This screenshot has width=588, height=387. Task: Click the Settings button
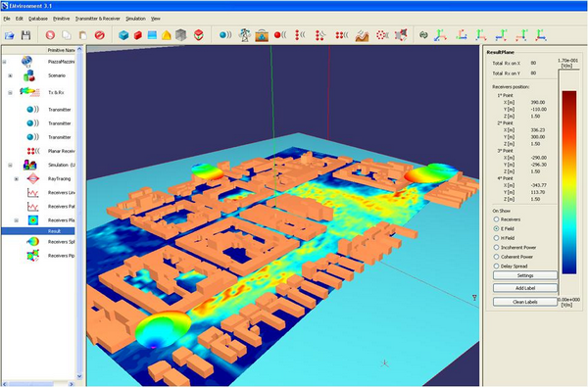(525, 275)
